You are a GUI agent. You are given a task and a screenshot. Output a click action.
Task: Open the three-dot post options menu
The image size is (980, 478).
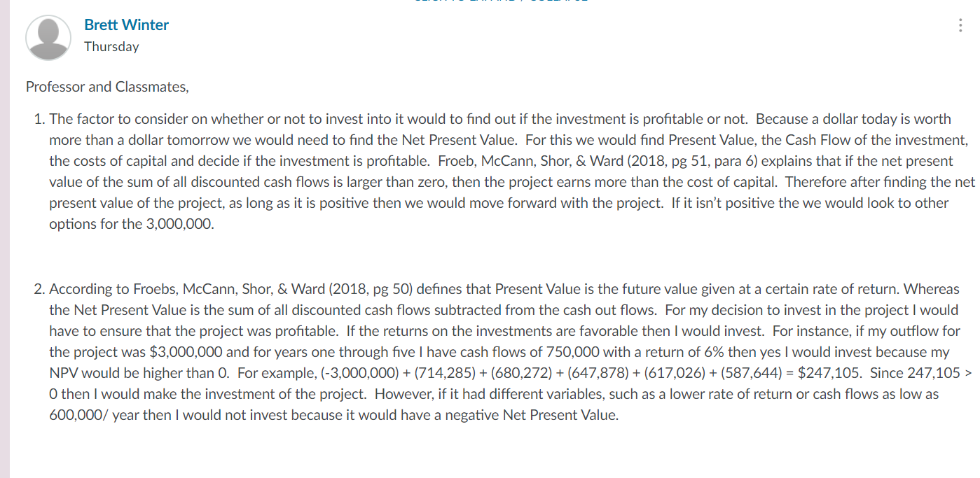click(x=960, y=26)
